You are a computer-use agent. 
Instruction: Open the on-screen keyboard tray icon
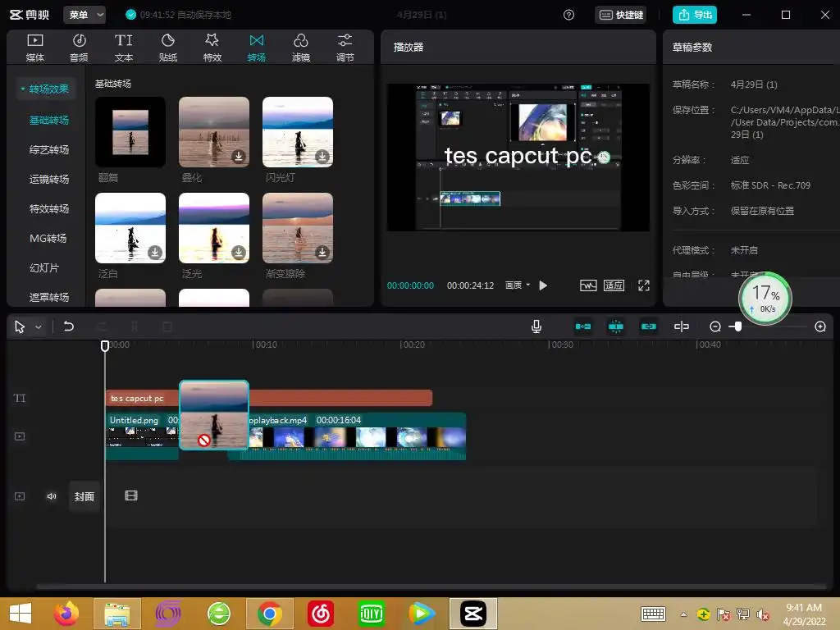tap(654, 614)
